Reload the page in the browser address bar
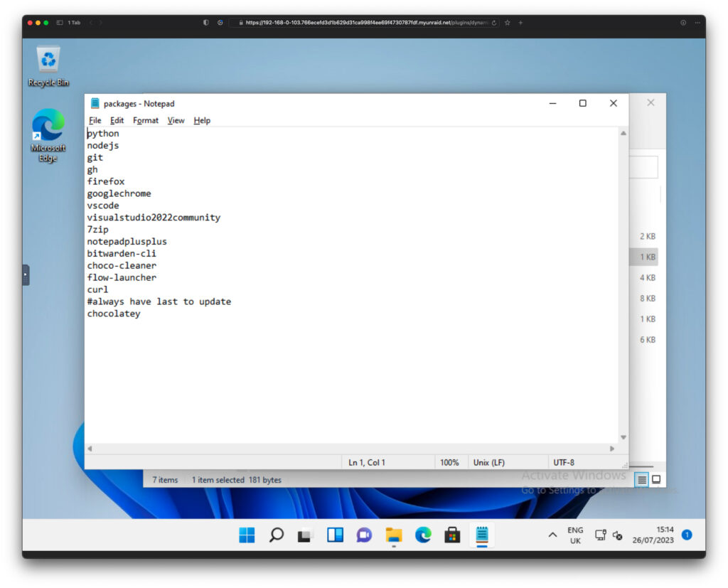 click(495, 23)
